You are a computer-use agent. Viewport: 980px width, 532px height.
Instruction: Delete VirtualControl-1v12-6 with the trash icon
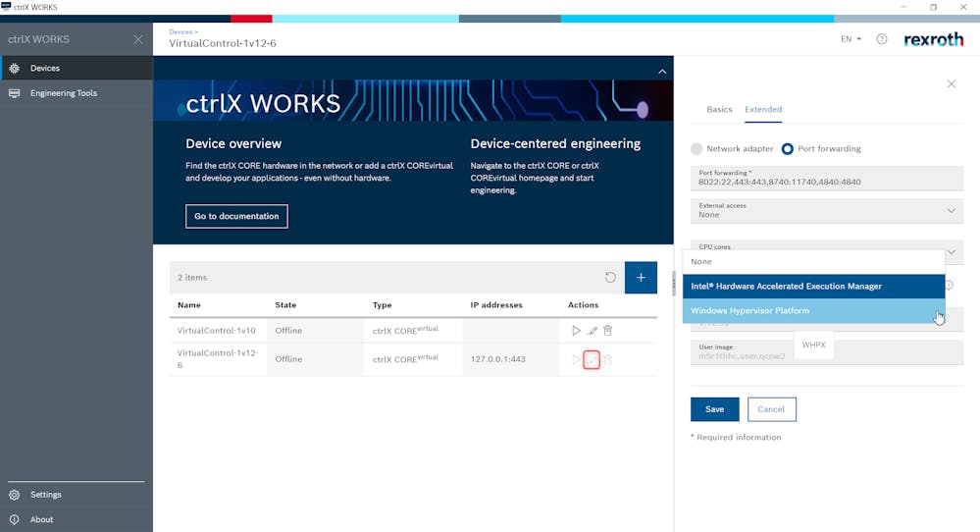pos(607,359)
